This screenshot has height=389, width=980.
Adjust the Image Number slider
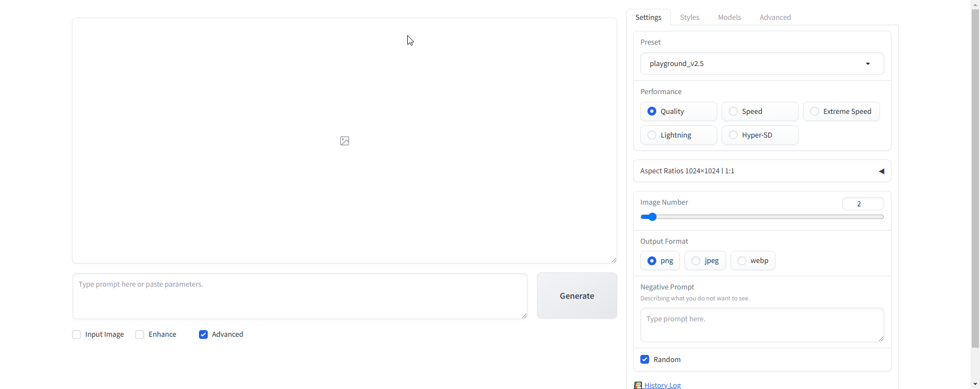[762, 217]
